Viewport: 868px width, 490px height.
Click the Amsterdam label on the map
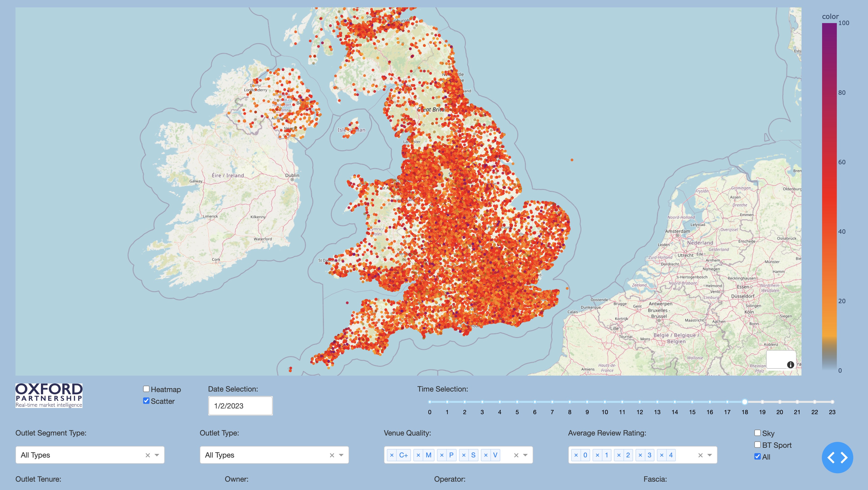coord(677,231)
